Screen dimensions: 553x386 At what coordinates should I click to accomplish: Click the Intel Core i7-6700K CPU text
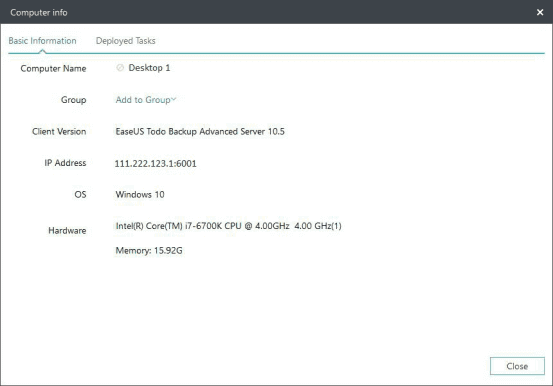point(229,226)
